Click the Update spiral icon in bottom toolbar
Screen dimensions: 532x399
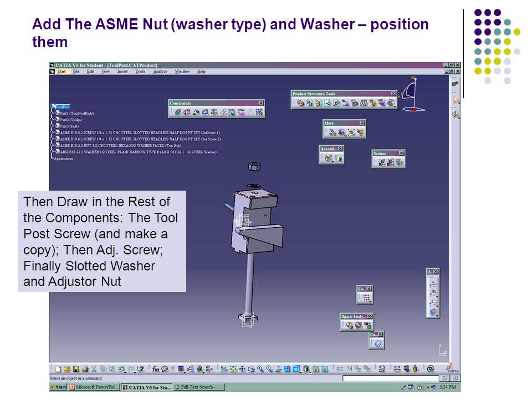click(430, 369)
